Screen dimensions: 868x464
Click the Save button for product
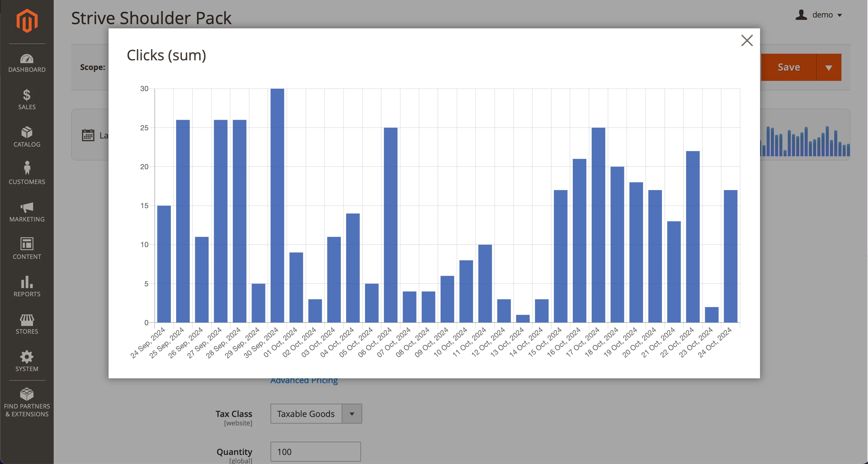pos(789,67)
